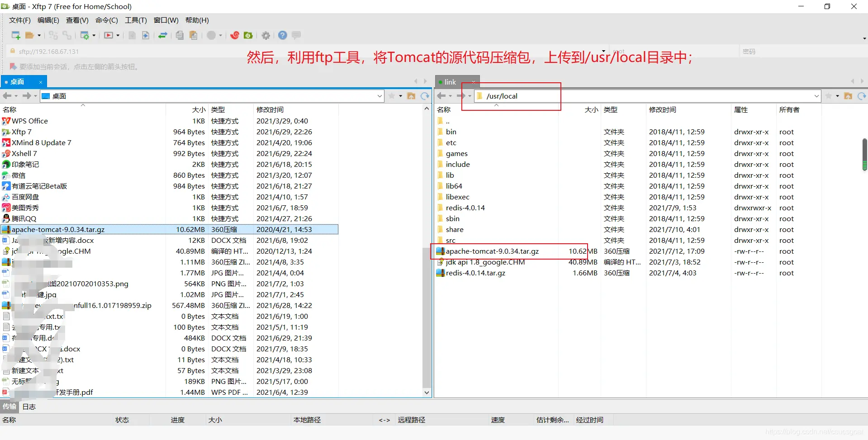This screenshot has height=440, width=868.
Task: Sort local files by 大小 column
Action: (188, 110)
